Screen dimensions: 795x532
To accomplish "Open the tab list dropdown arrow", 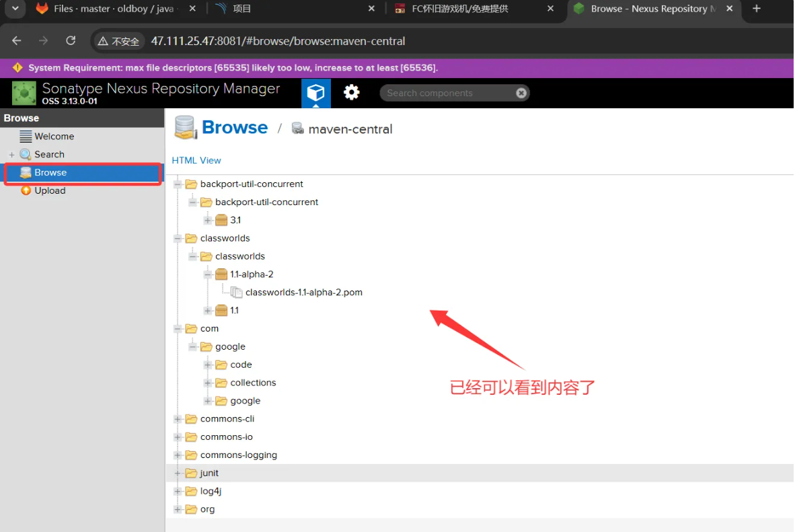I will [x=15, y=9].
